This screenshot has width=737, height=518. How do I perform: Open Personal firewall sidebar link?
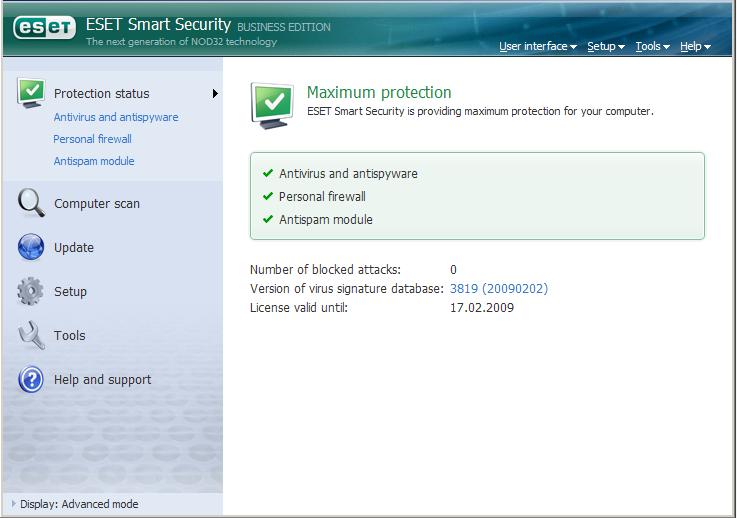(x=92, y=139)
